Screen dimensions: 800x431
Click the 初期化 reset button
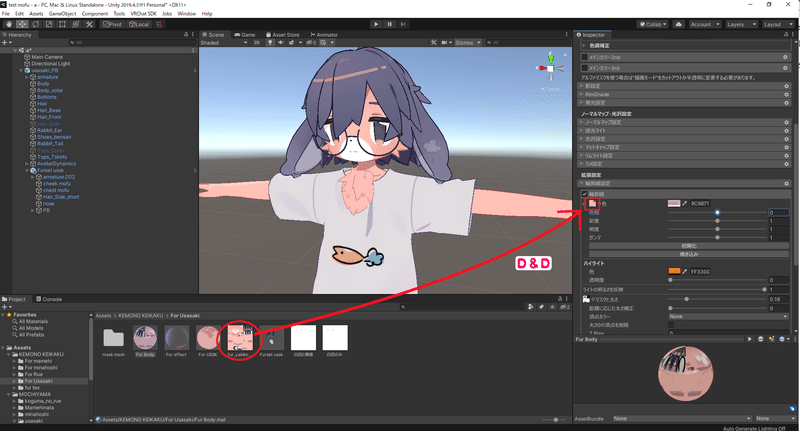[689, 246]
